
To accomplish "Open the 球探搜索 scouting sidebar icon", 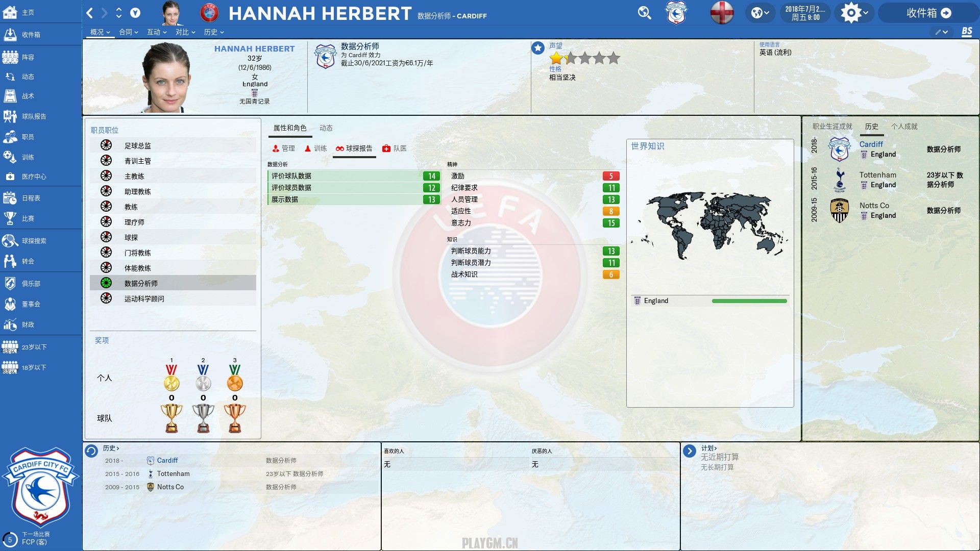I will pyautogui.click(x=10, y=241).
